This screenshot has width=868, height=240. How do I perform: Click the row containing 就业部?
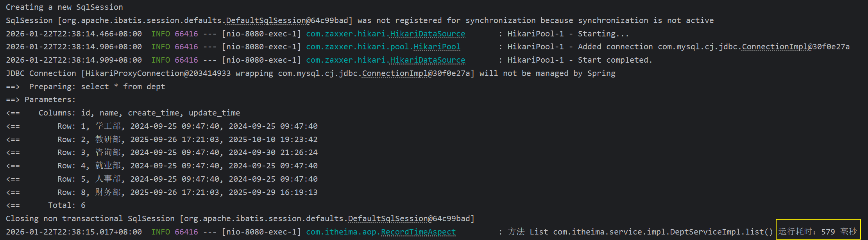tap(162, 166)
